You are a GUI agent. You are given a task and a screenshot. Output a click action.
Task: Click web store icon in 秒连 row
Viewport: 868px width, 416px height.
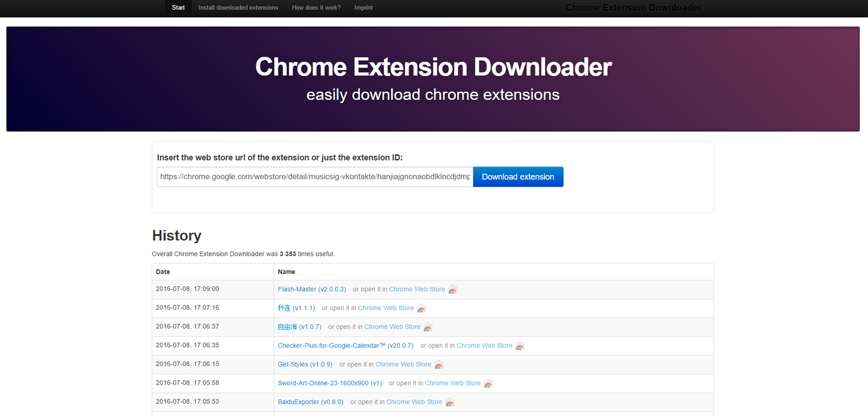422,309
